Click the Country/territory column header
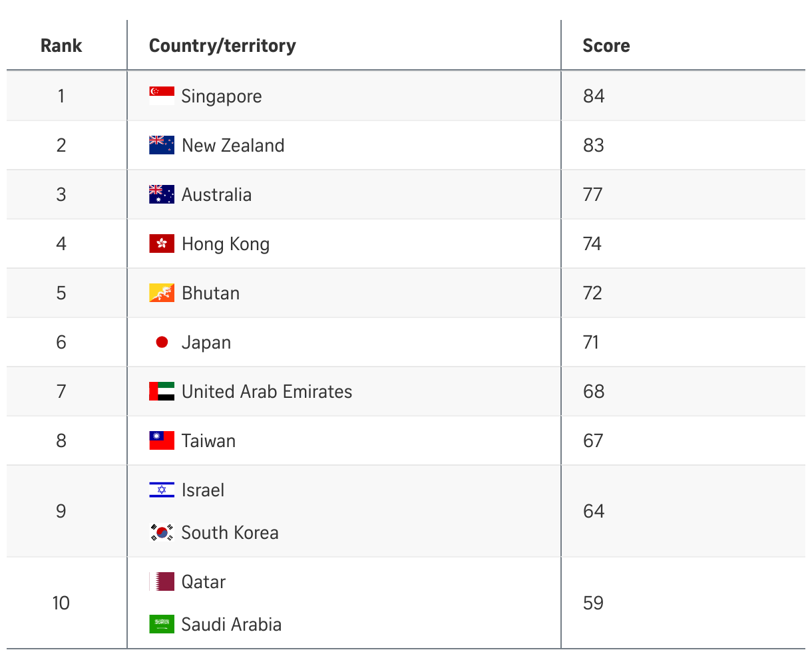This screenshot has height=656, width=812. point(222,45)
